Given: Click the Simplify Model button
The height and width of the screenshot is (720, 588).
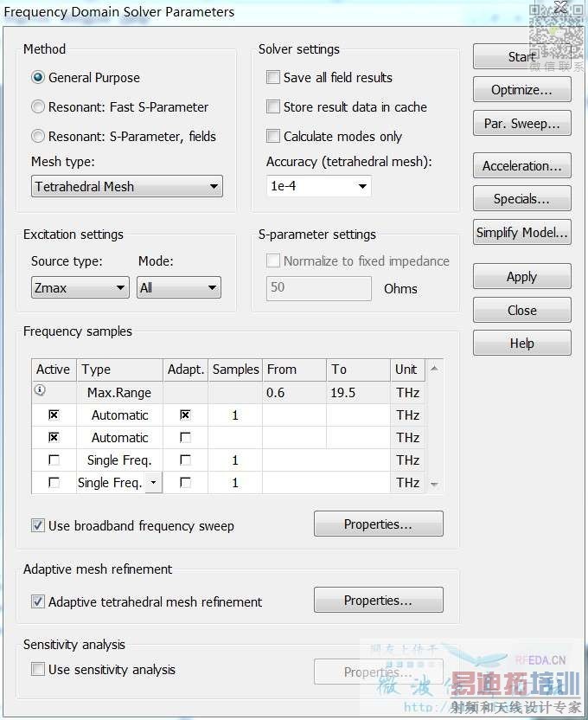Looking at the screenshot, I should pos(521,233).
